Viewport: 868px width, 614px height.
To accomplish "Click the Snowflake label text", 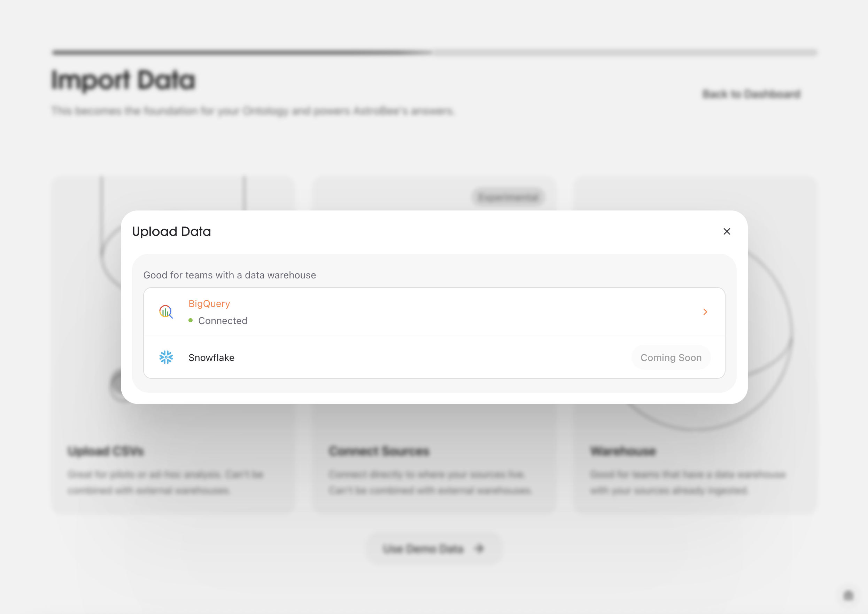I will 211,357.
